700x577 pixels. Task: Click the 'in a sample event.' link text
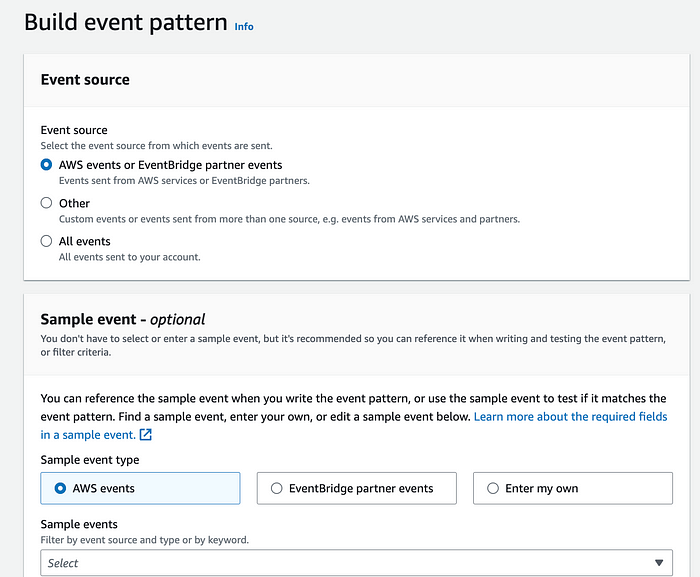click(88, 435)
